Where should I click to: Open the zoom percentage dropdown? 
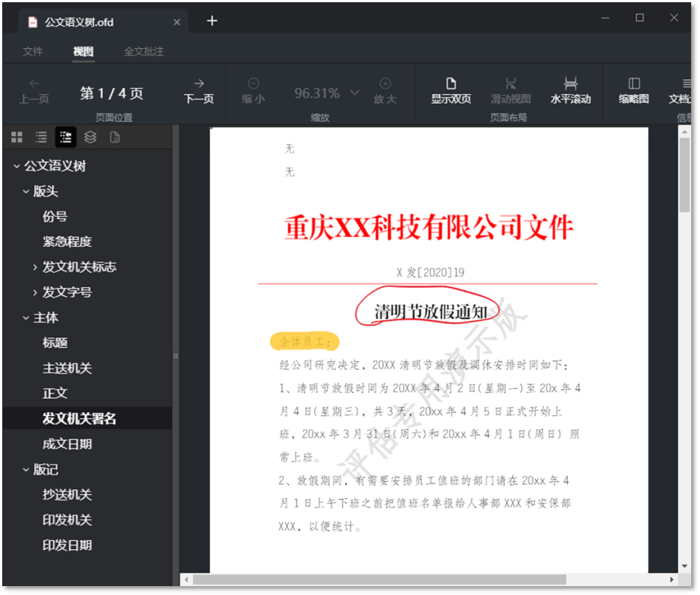pyautogui.click(x=354, y=93)
